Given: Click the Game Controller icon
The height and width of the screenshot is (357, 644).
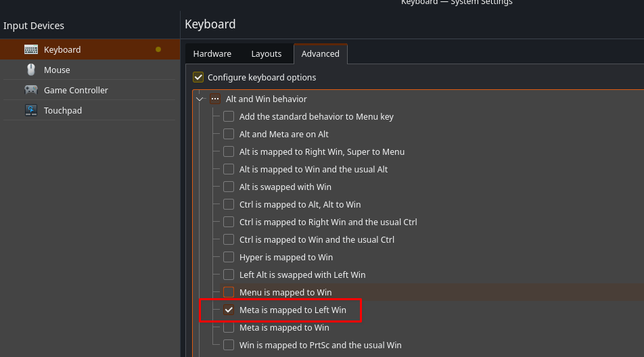Looking at the screenshot, I should point(31,90).
